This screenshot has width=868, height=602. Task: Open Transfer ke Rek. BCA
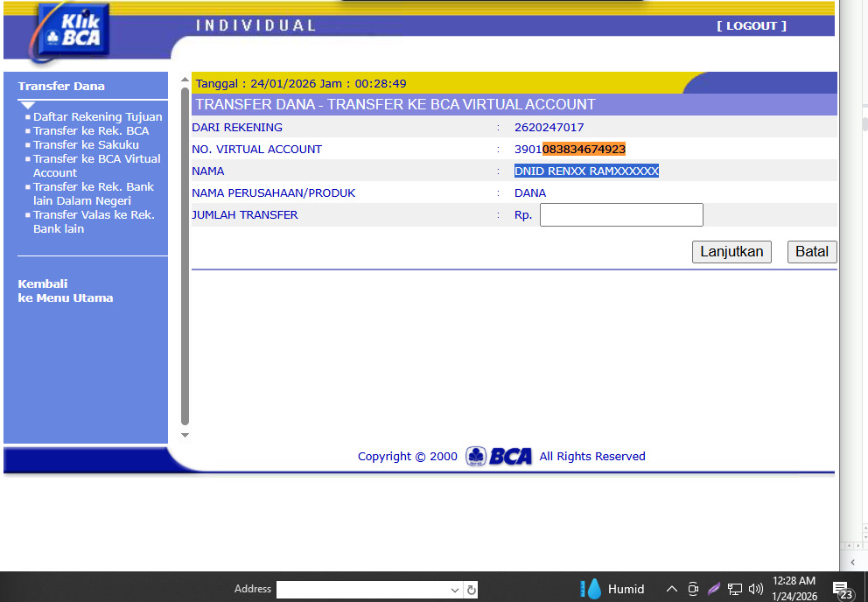[91, 130]
